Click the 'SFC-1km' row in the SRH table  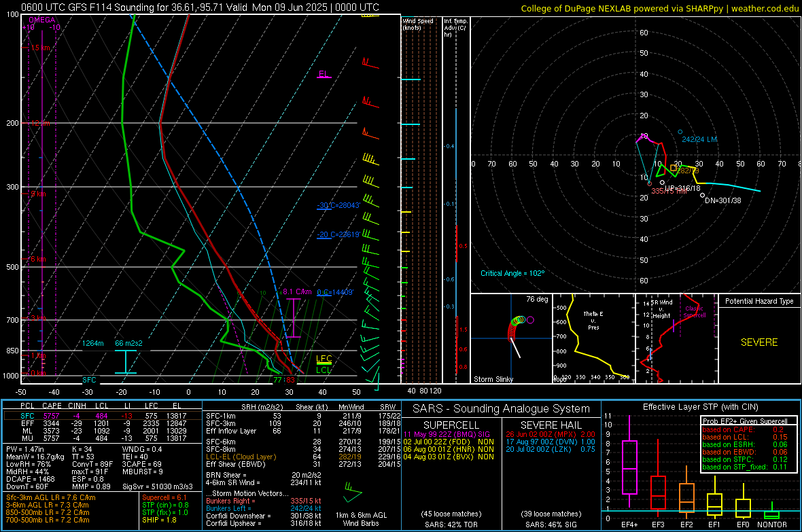[x=304, y=416]
